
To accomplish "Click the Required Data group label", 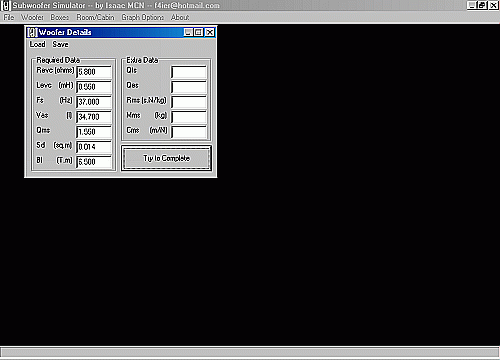I will click(58, 60).
